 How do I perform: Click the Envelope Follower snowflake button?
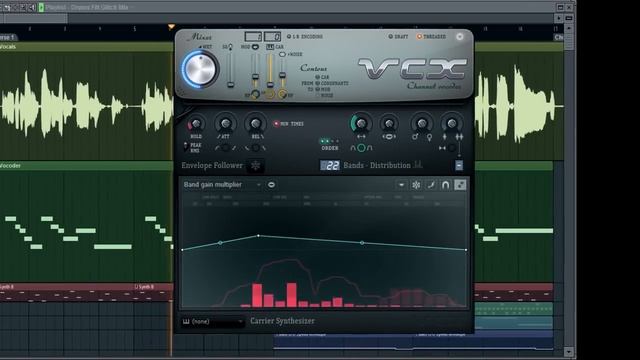pos(256,166)
